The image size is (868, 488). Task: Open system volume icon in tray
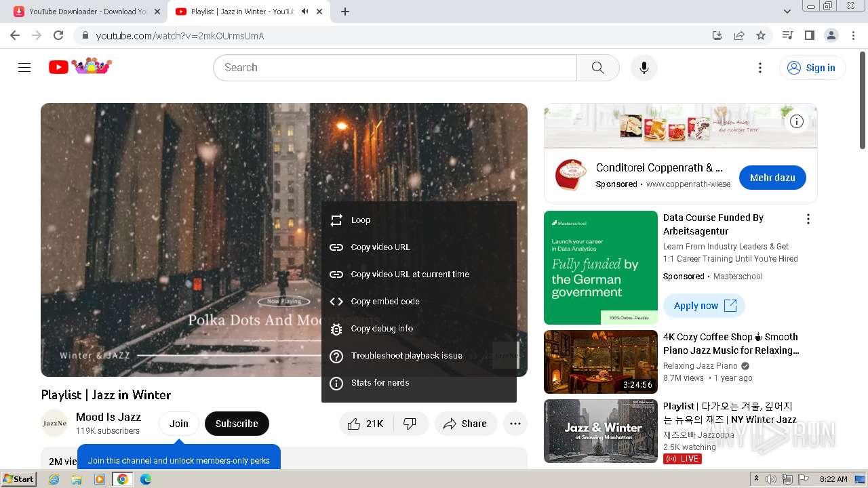771,479
